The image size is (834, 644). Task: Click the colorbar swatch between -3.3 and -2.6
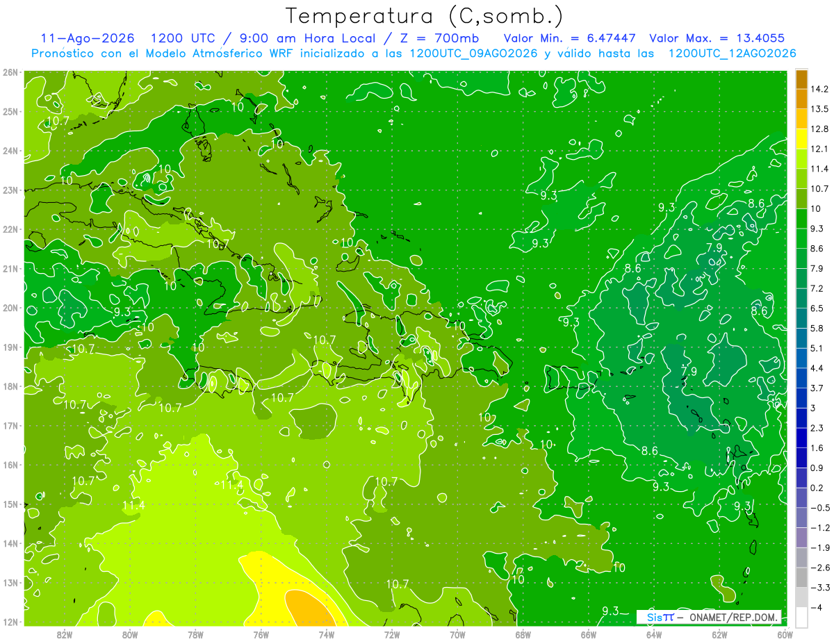click(x=801, y=578)
